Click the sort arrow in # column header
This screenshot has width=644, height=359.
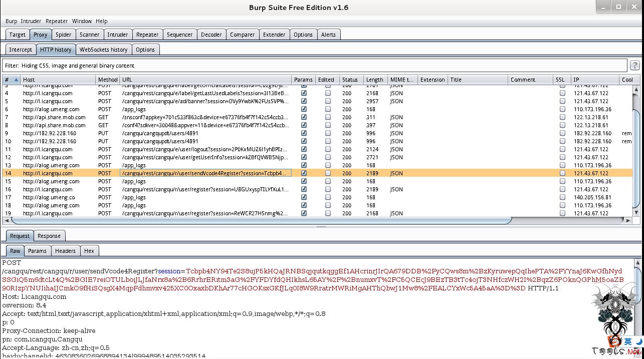pyautogui.click(x=16, y=80)
